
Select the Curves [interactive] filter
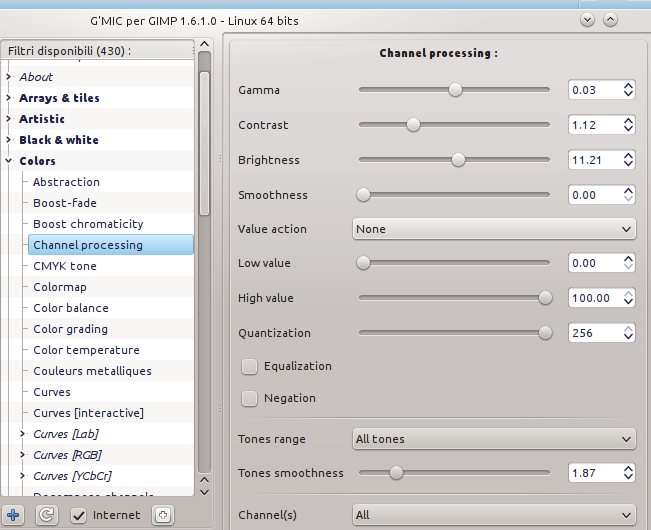(x=88, y=413)
